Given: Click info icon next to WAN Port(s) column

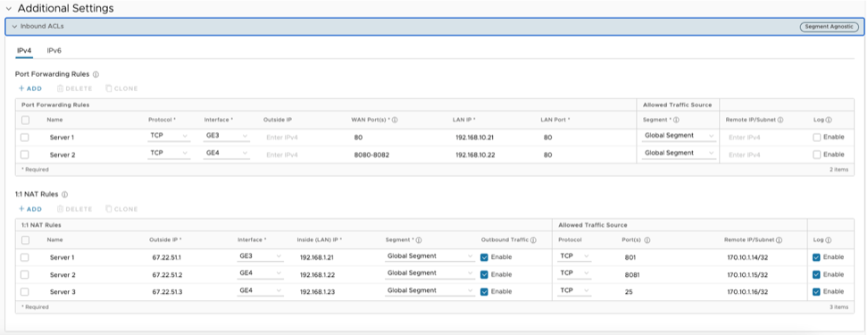Looking at the screenshot, I should (x=396, y=120).
